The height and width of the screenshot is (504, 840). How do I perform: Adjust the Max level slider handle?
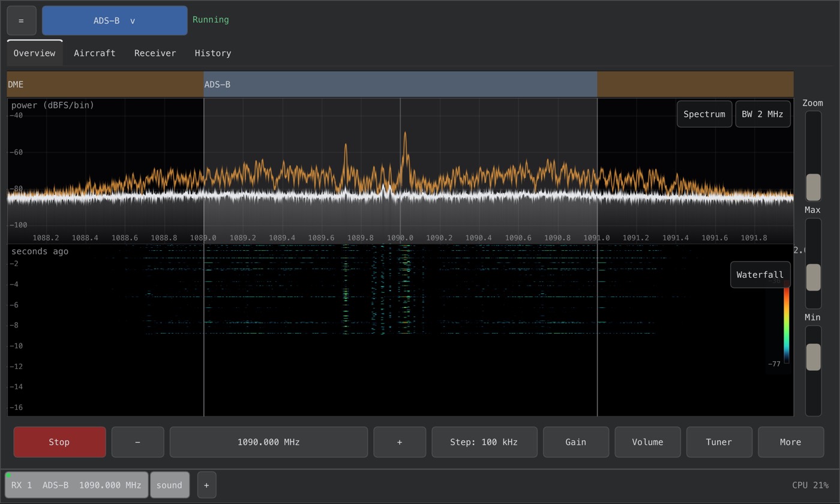(813, 277)
